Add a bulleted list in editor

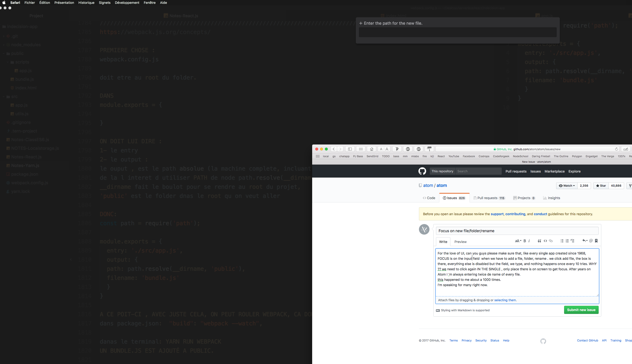click(562, 241)
